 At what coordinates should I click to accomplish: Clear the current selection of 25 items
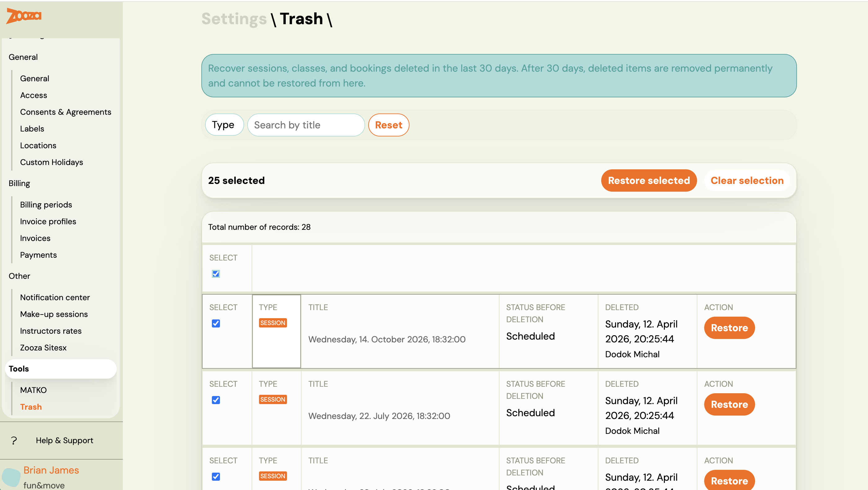[747, 180]
